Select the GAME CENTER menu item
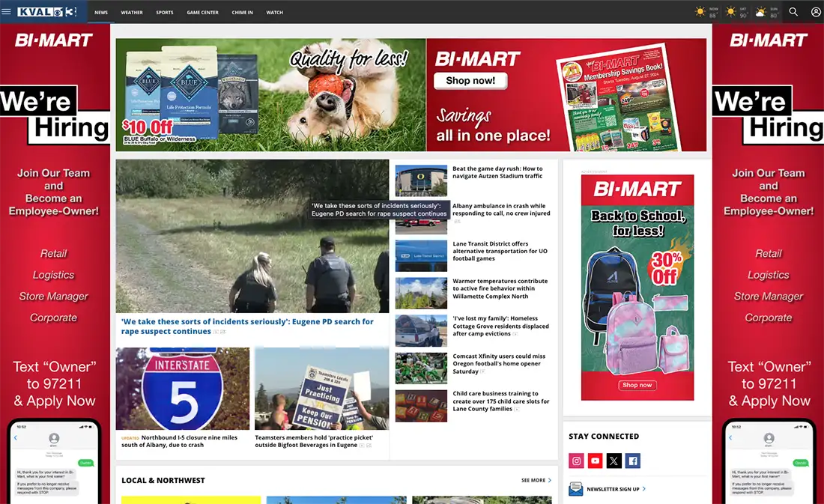 202,12
